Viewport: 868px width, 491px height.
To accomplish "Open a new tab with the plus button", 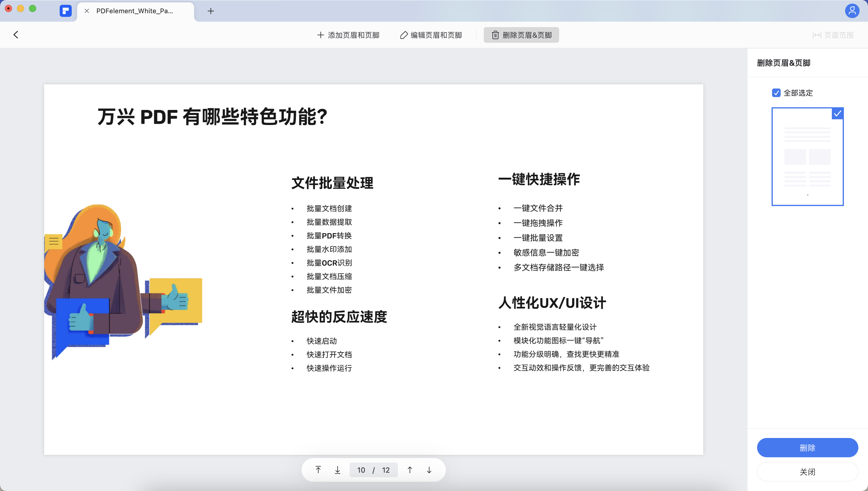I will 210,11.
